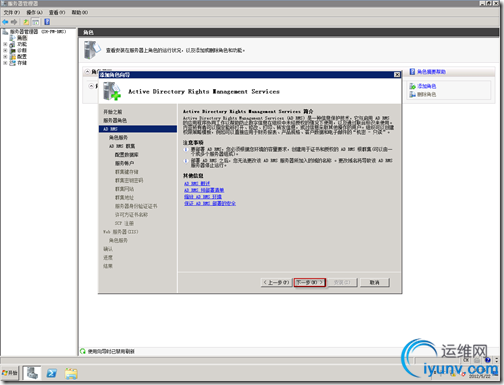The image size is (504, 385).
Task: Go to 开始之前 wizard step
Action: (x=113, y=112)
